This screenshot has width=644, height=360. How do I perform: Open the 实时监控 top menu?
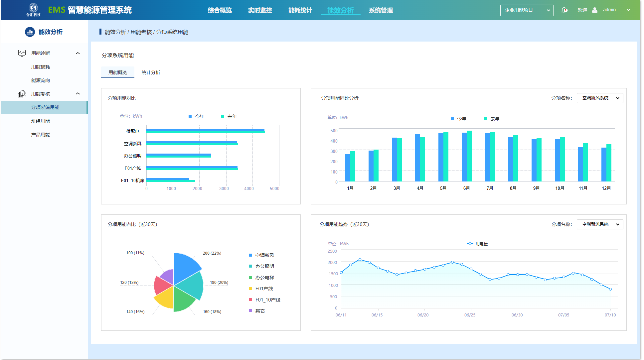coord(260,10)
